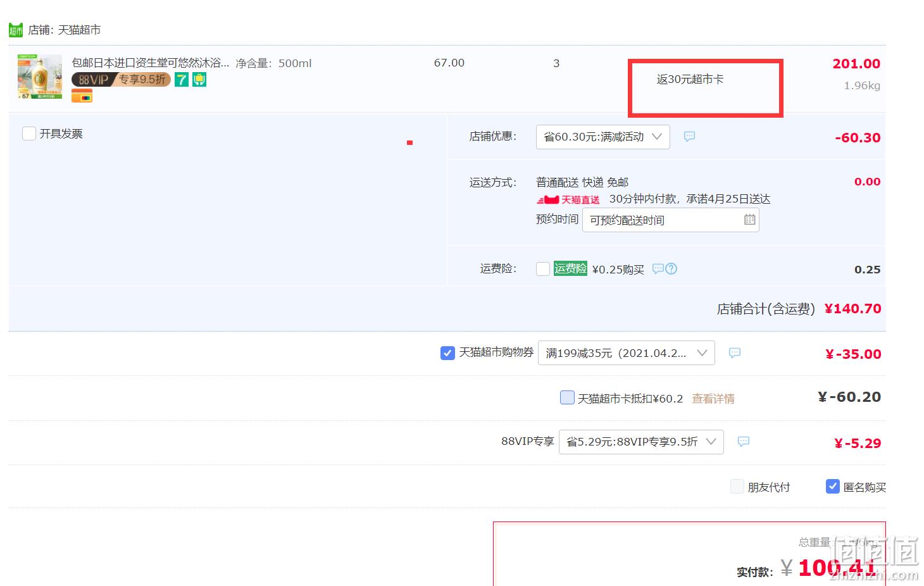
Task: Click the green 7-day return icon
Action: click(182, 80)
